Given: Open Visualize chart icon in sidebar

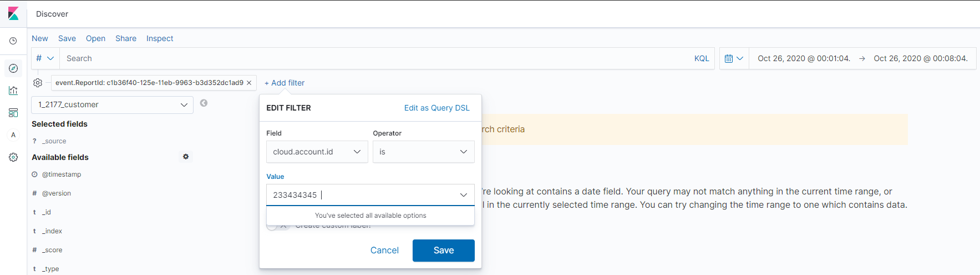Looking at the screenshot, I should tap(13, 91).
